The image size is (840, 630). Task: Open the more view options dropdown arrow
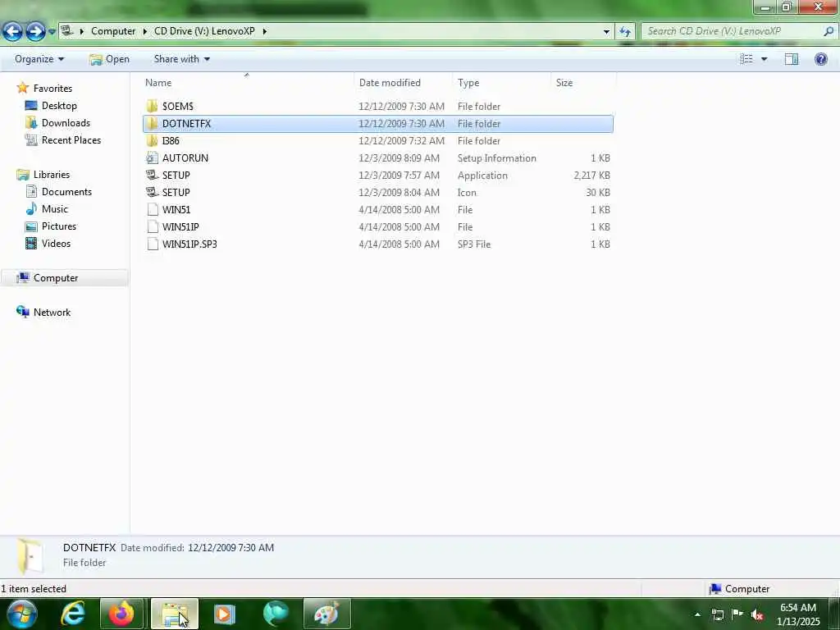[x=764, y=59]
